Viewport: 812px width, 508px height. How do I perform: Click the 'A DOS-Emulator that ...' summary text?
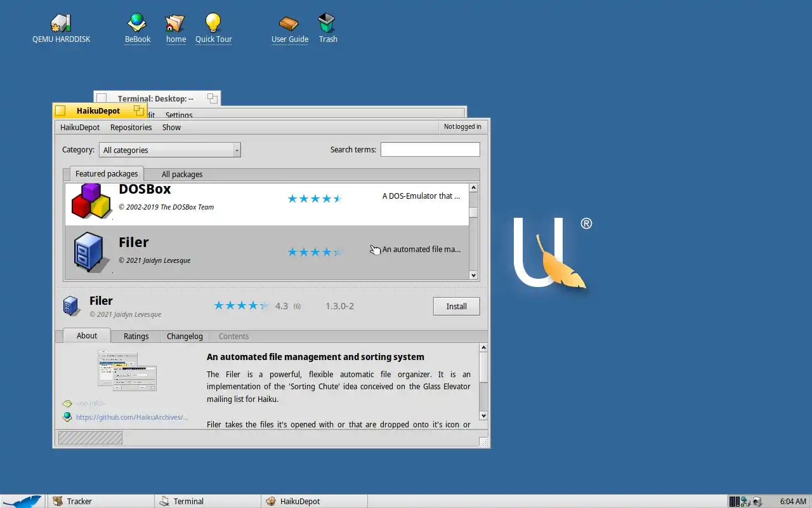click(421, 196)
